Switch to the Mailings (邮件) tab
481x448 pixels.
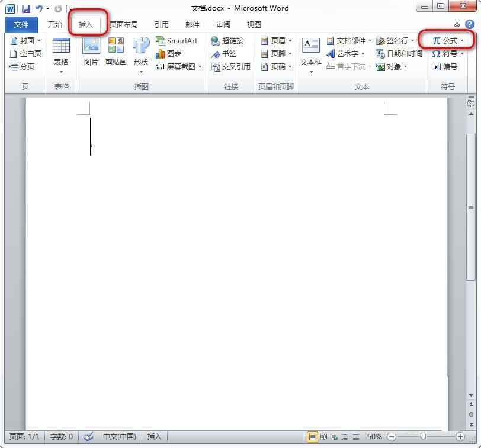click(x=193, y=24)
